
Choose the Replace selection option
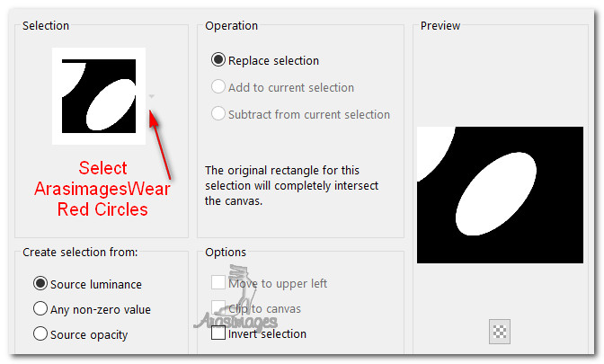(219, 61)
